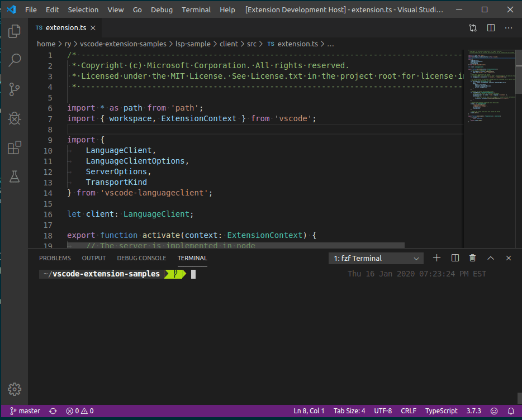Image resolution: width=522 pixels, height=420 pixels.
Task: Click 'vscode-languageclient' string on line 14
Action: pos(154,193)
